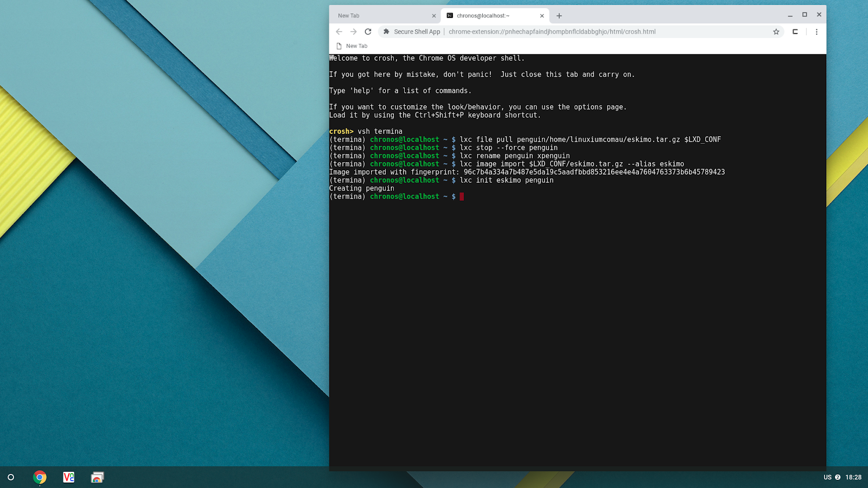This screenshot has width=868, height=488.
Task: Click the 'crosh> vsh termina' line
Action: [366, 131]
